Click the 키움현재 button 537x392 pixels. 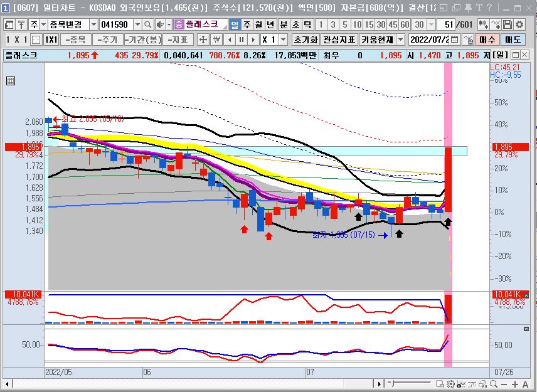(378, 40)
